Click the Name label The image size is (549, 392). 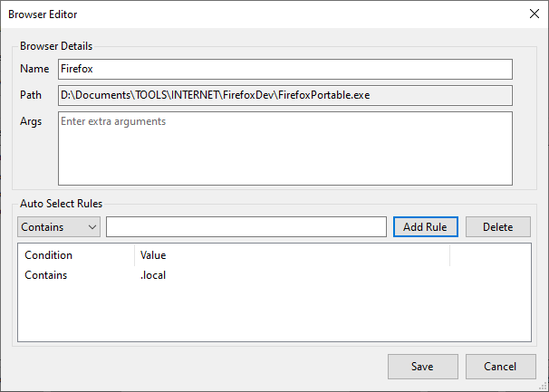(x=34, y=69)
